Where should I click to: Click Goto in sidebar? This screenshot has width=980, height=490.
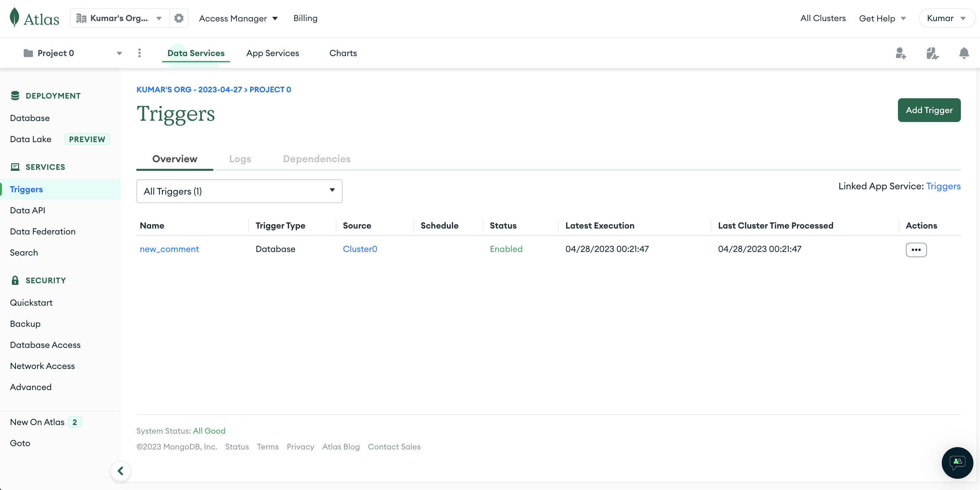[20, 443]
